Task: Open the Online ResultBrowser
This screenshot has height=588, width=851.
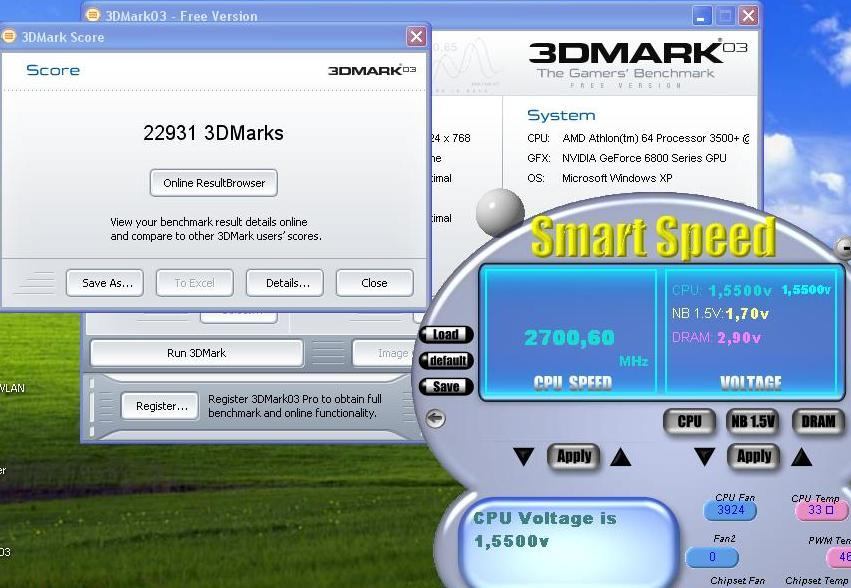Action: point(213,183)
